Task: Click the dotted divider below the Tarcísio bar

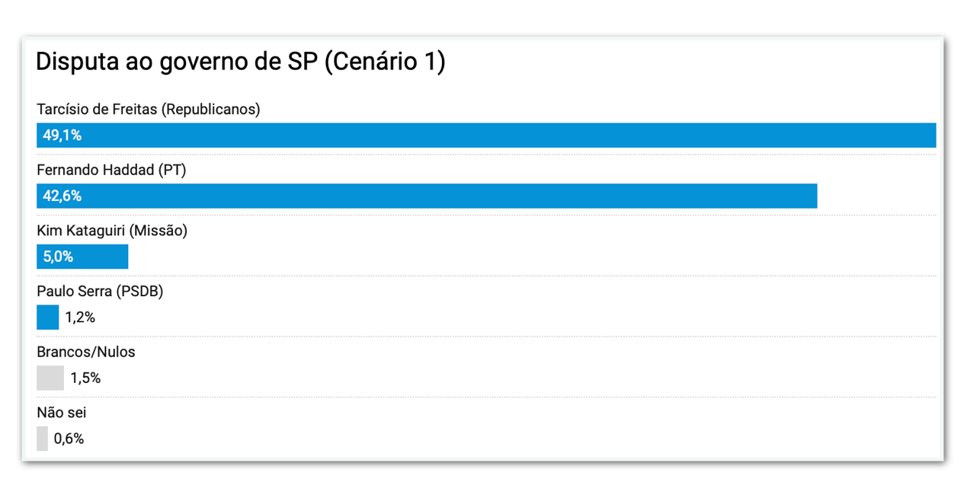Action: (x=486, y=155)
